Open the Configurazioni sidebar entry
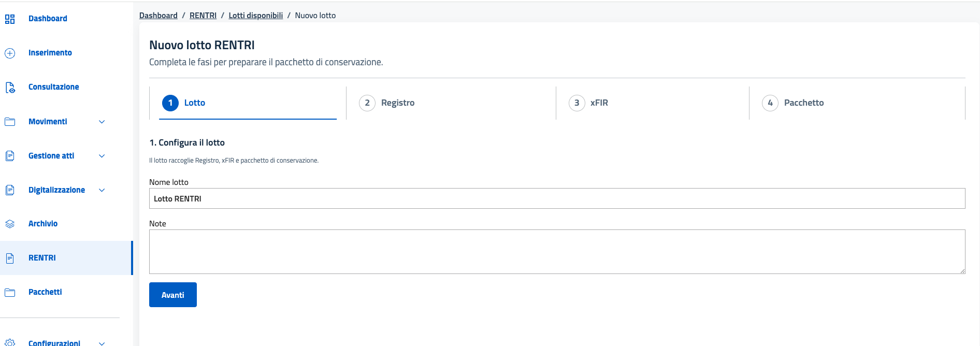The image size is (980, 346). [54, 343]
